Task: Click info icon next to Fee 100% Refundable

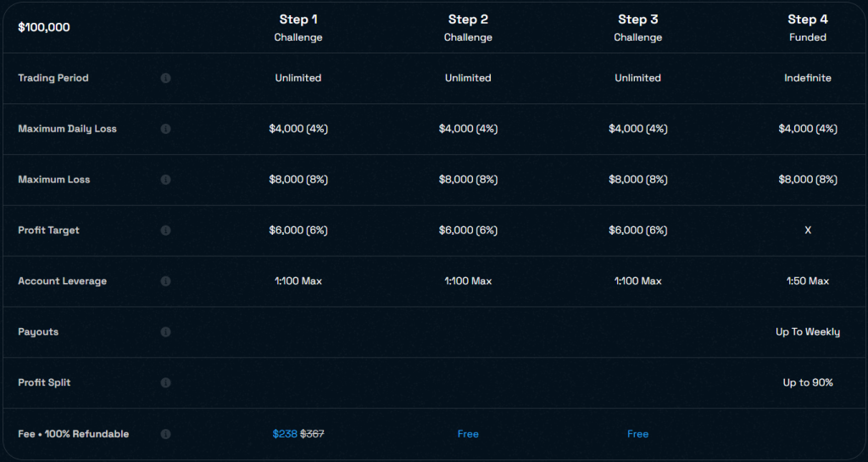Action: pos(165,434)
